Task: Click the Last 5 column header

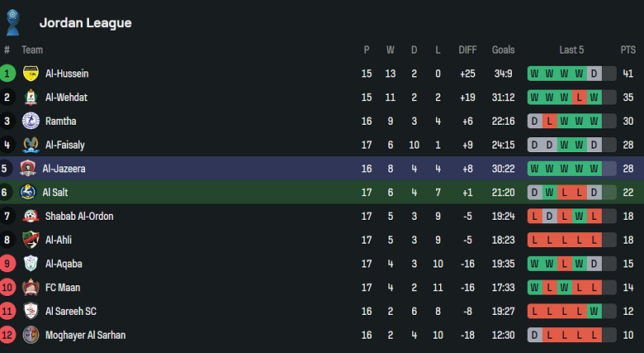Action: tap(571, 50)
